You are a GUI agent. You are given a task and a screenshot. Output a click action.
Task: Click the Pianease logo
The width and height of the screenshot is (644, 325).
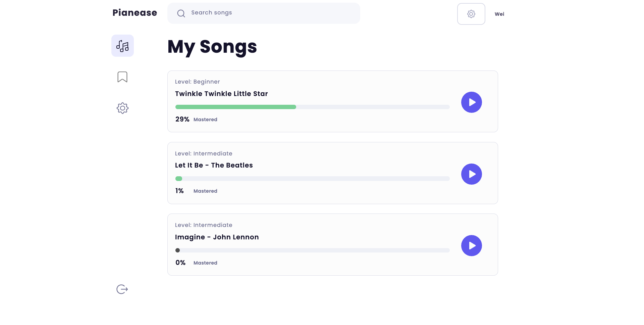pos(135,12)
